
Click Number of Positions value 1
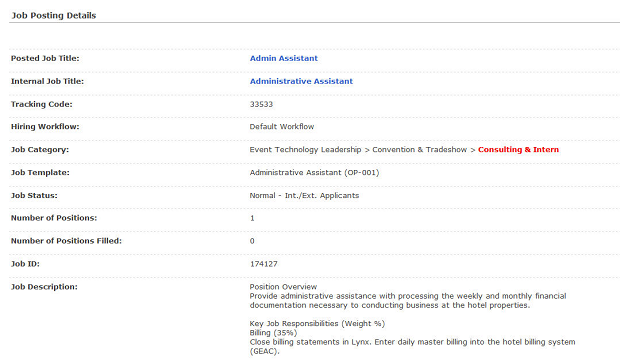tap(252, 218)
